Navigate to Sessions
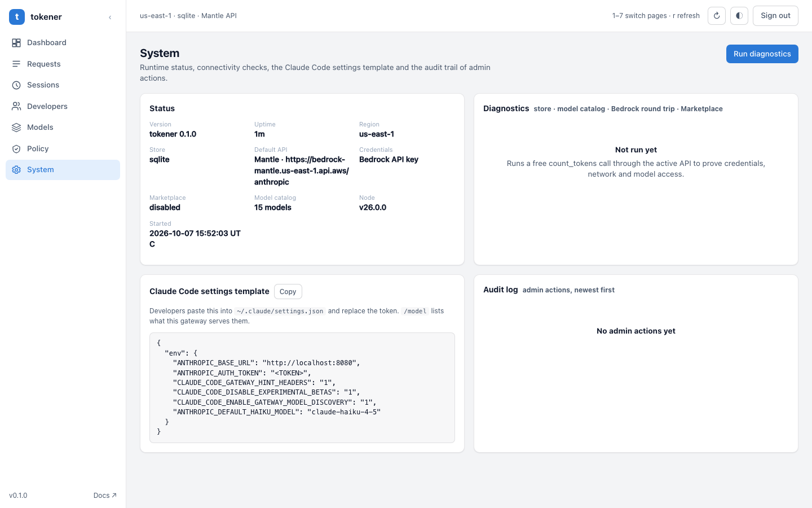 (63, 85)
